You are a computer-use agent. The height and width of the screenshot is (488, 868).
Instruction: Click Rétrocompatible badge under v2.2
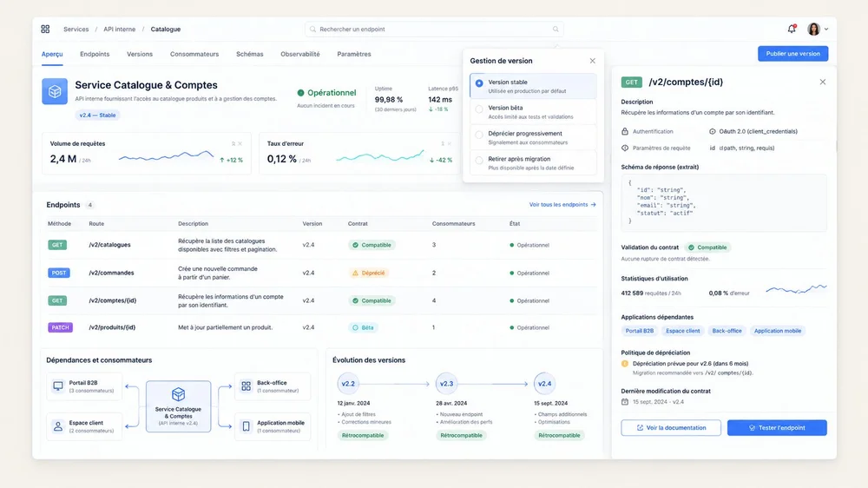(x=363, y=435)
